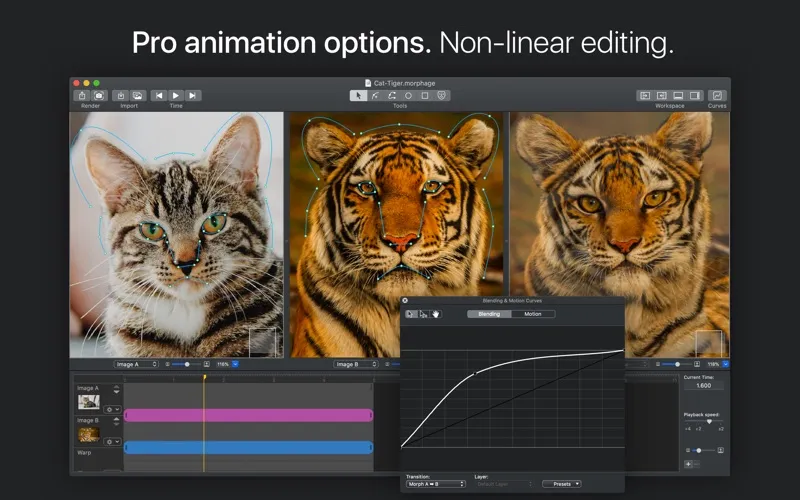The height and width of the screenshot is (500, 800).
Task: Click zoom-to-fit icon for Image A view
Action: click(207, 364)
